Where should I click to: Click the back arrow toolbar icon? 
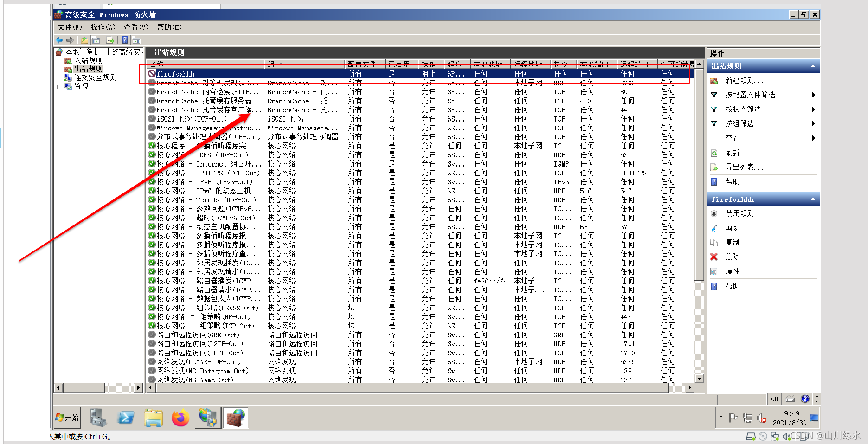[59, 40]
